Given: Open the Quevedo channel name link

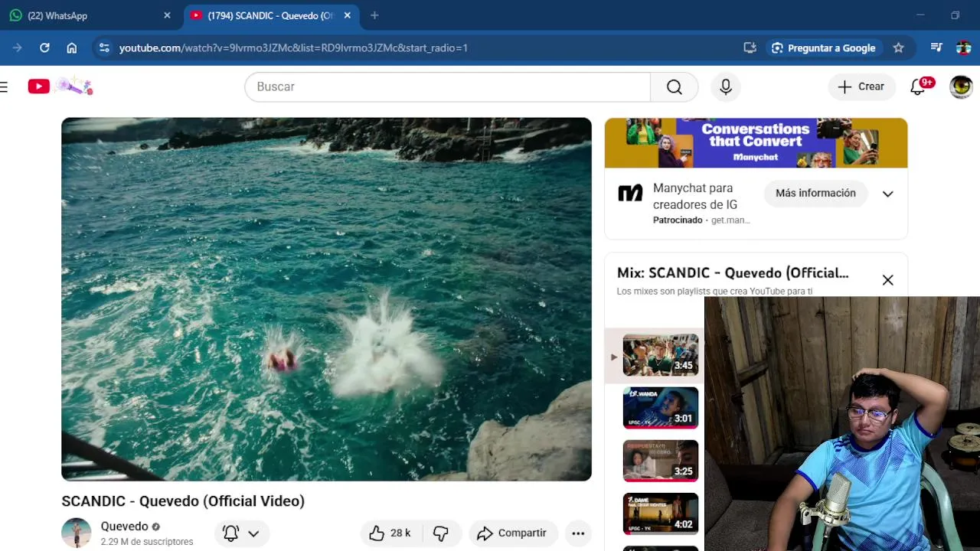Looking at the screenshot, I should [x=124, y=527].
